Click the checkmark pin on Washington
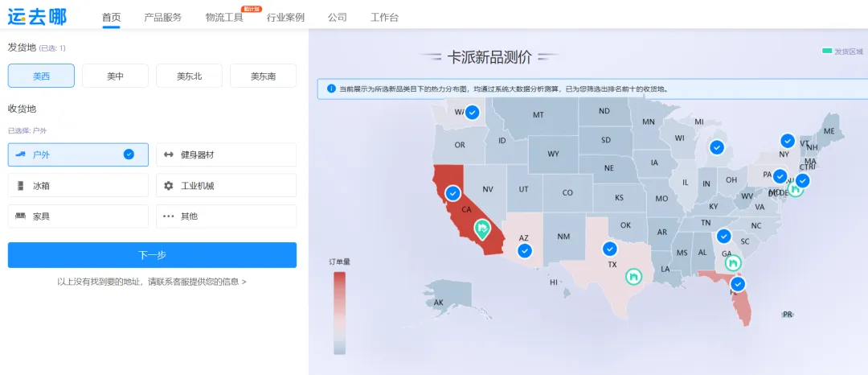This screenshot has height=375, width=868. click(473, 113)
